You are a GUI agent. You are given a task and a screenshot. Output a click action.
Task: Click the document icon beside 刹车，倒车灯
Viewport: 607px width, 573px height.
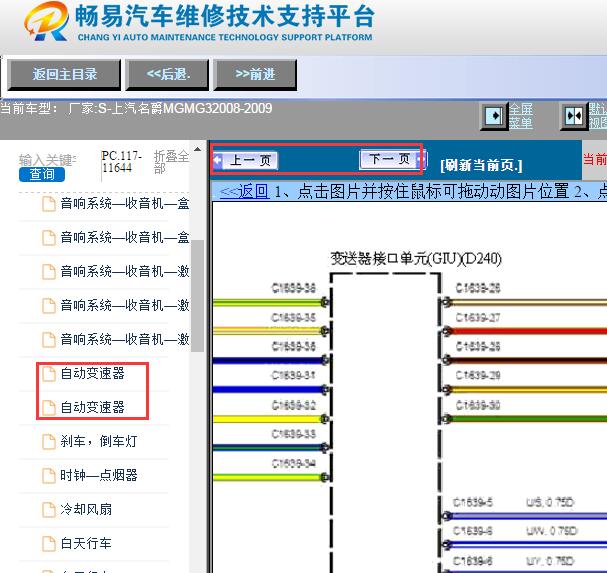pyautogui.click(x=49, y=441)
